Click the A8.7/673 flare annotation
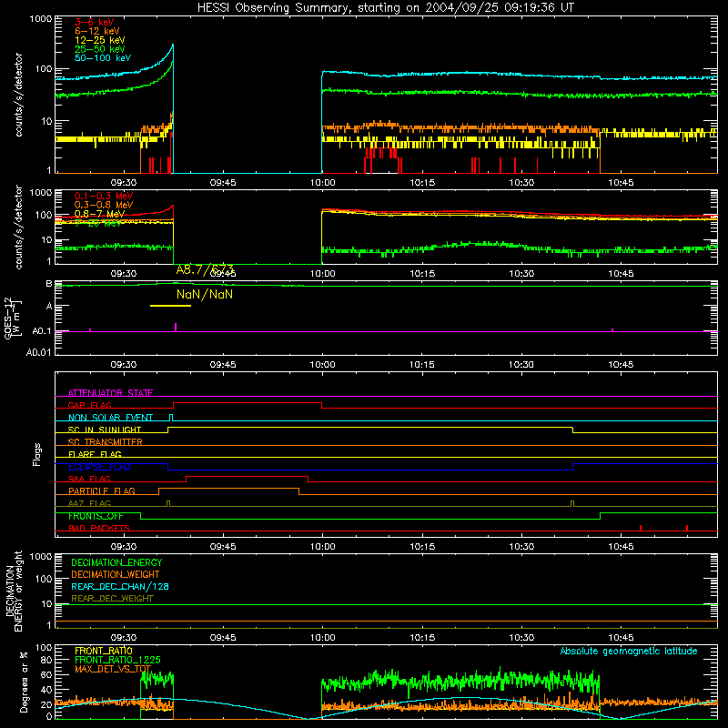The width and height of the screenshot is (728, 728). click(x=205, y=269)
